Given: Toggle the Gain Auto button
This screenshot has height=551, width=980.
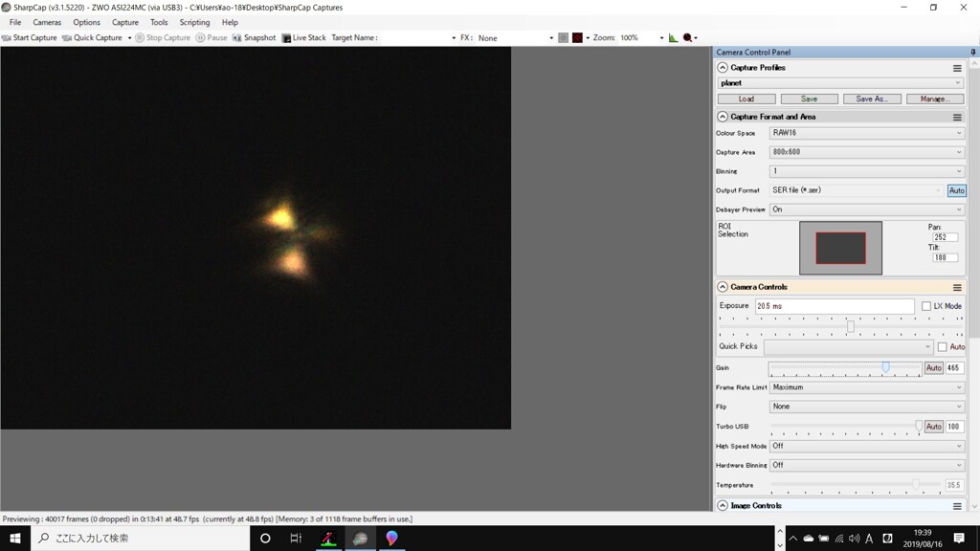Looking at the screenshot, I should pyautogui.click(x=933, y=368).
